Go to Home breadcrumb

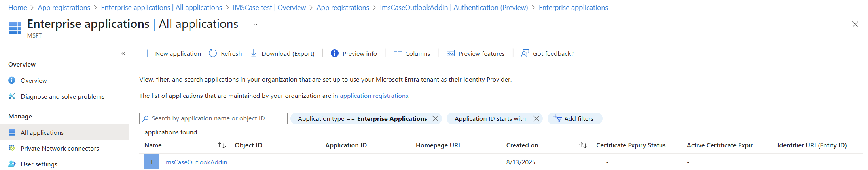(18, 8)
